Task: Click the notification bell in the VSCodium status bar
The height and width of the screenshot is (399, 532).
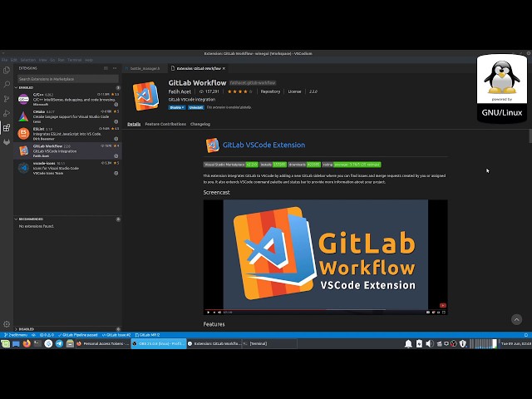Action: point(526,335)
